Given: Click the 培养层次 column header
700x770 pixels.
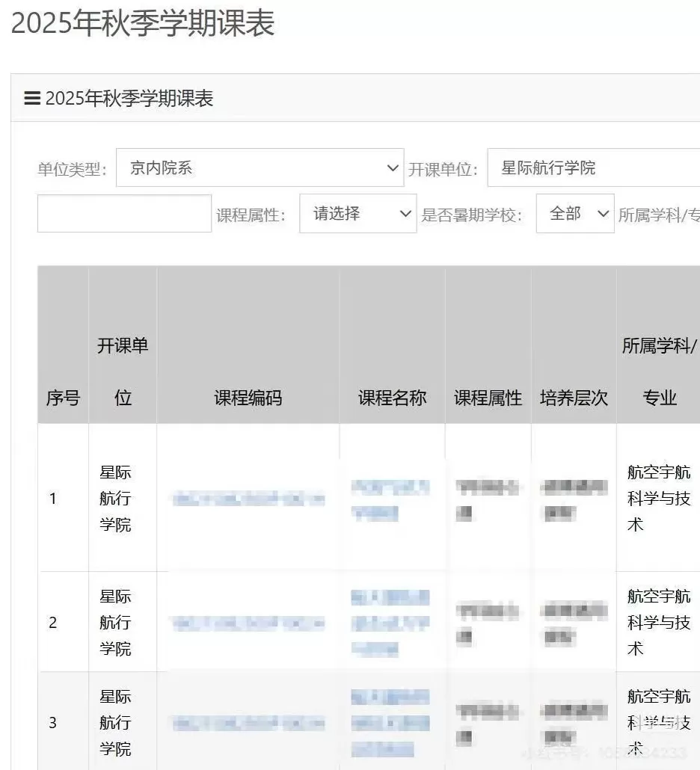Looking at the screenshot, I should [x=573, y=398].
